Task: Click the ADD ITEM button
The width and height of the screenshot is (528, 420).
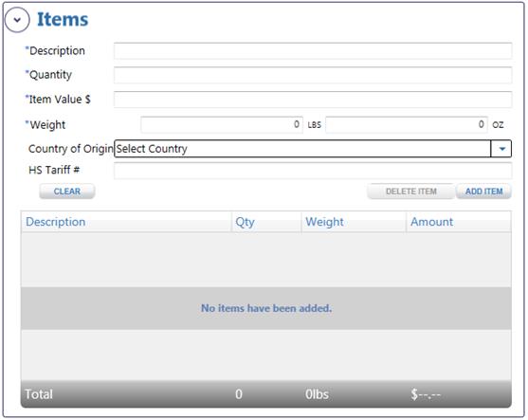Action: click(x=483, y=192)
